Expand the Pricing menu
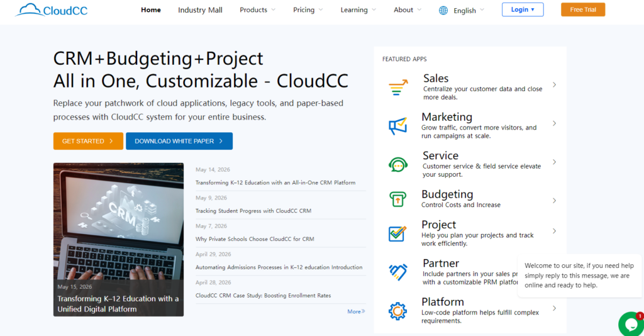The height and width of the screenshot is (336, 644). coord(308,10)
